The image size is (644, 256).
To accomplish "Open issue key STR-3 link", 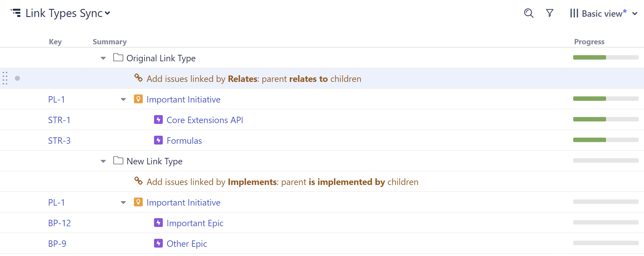I will 59,141.
